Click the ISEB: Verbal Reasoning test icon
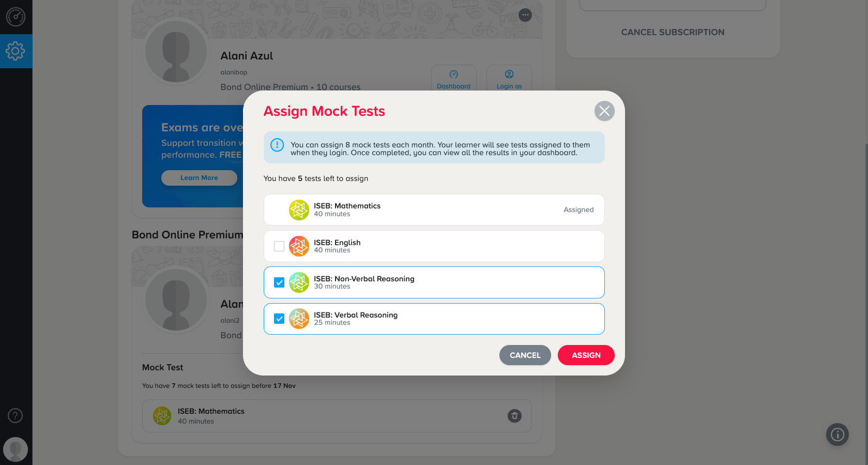This screenshot has height=465, width=868. coord(299,319)
